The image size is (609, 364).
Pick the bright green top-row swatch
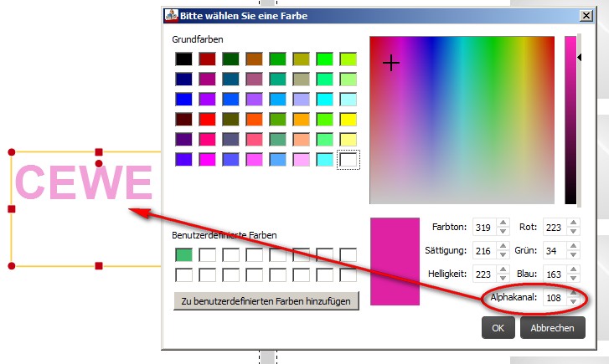(x=324, y=59)
